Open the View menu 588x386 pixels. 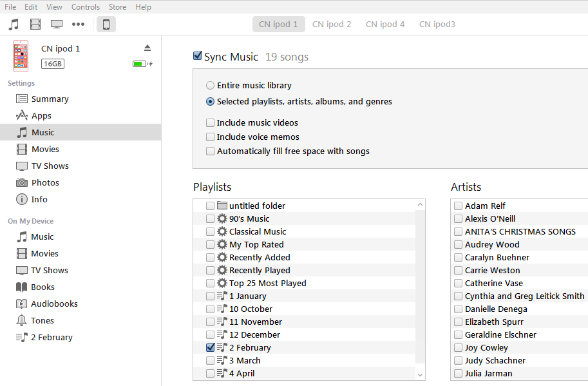tap(54, 6)
